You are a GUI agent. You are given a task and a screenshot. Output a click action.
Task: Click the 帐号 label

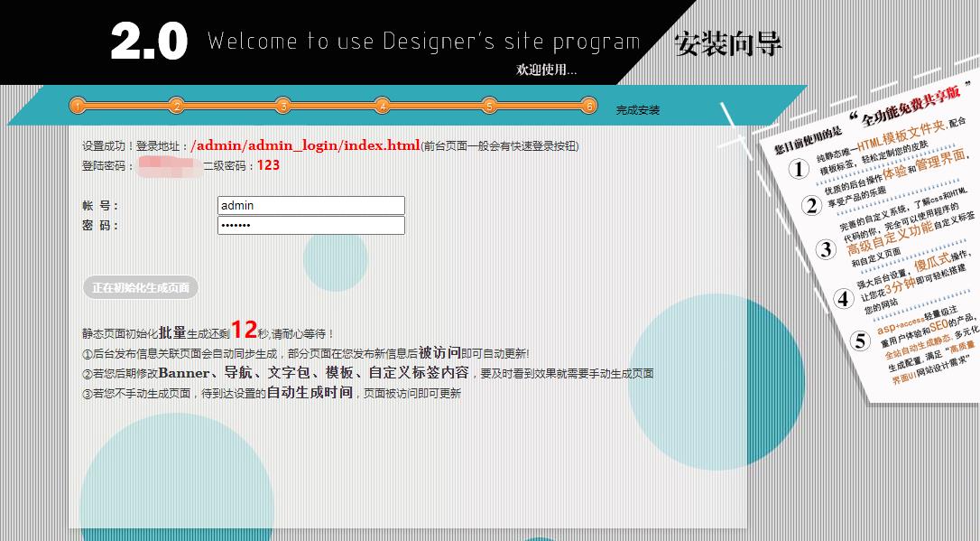click(100, 206)
